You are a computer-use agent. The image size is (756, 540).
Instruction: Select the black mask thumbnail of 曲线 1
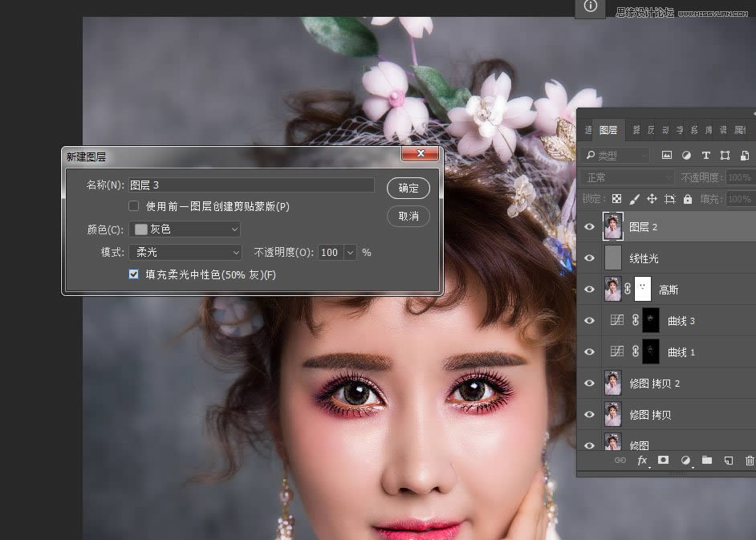tap(651, 351)
